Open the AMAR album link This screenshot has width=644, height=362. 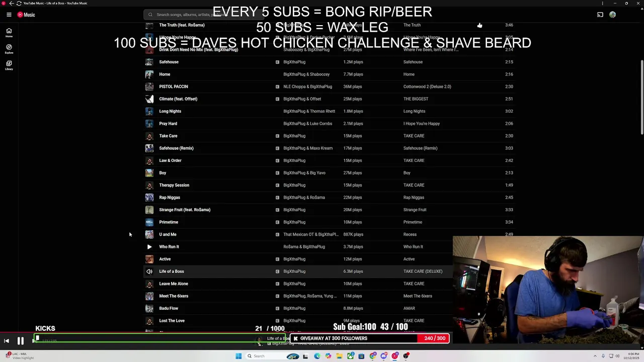coord(409,308)
